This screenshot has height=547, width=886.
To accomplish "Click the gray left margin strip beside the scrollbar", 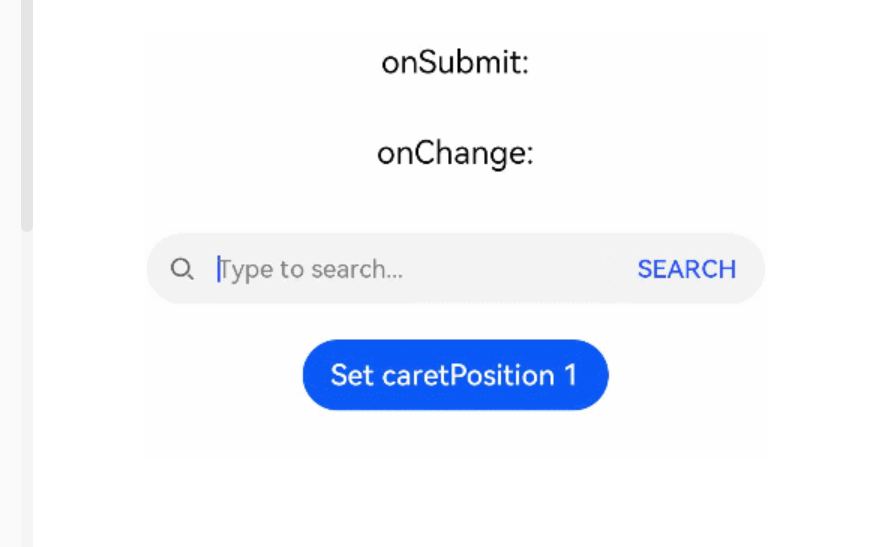I will [x=10, y=274].
